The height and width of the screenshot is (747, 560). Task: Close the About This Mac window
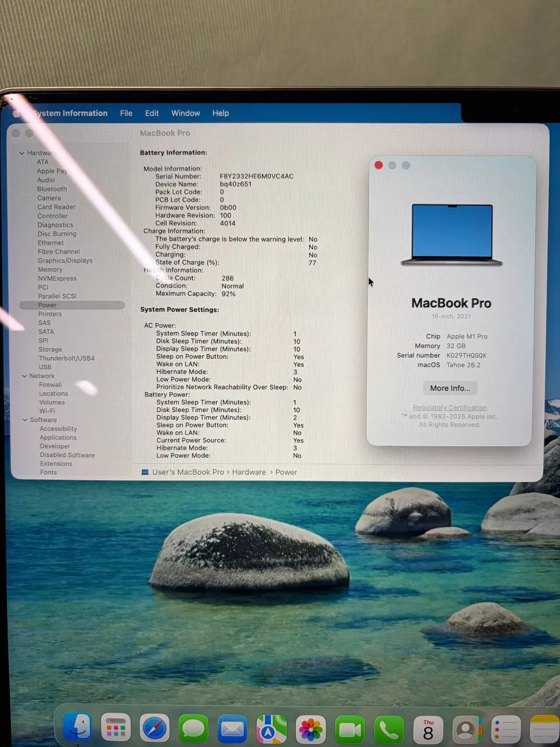pyautogui.click(x=379, y=165)
